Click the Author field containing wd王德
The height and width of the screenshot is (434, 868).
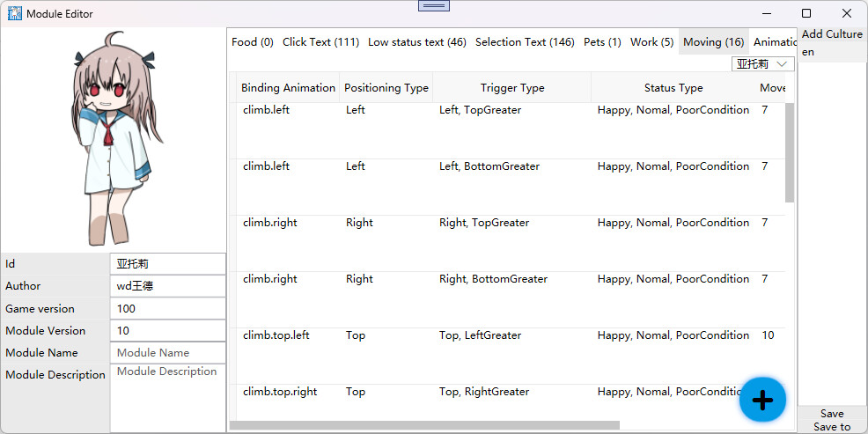tap(167, 286)
